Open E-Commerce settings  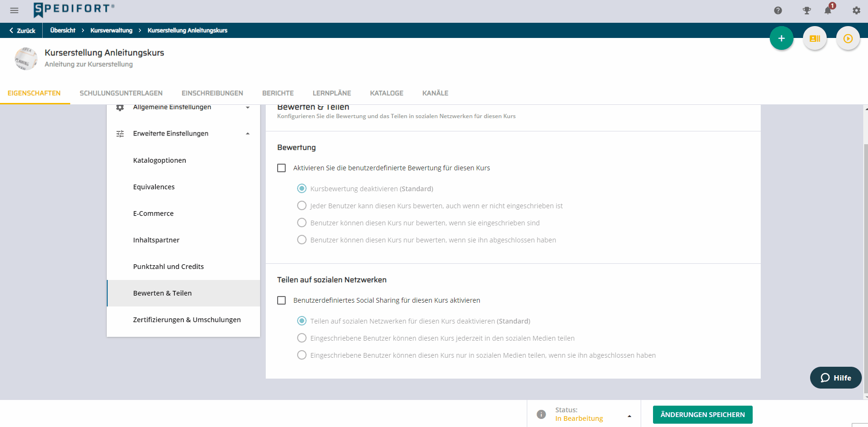[183, 213]
